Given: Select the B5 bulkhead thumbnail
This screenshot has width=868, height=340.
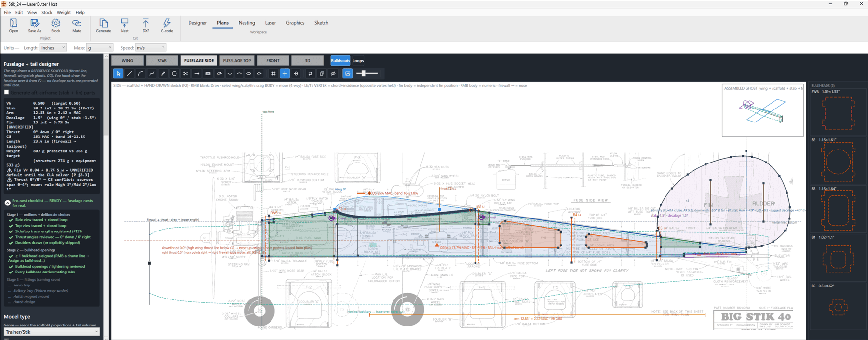Looking at the screenshot, I should pyautogui.click(x=839, y=307).
